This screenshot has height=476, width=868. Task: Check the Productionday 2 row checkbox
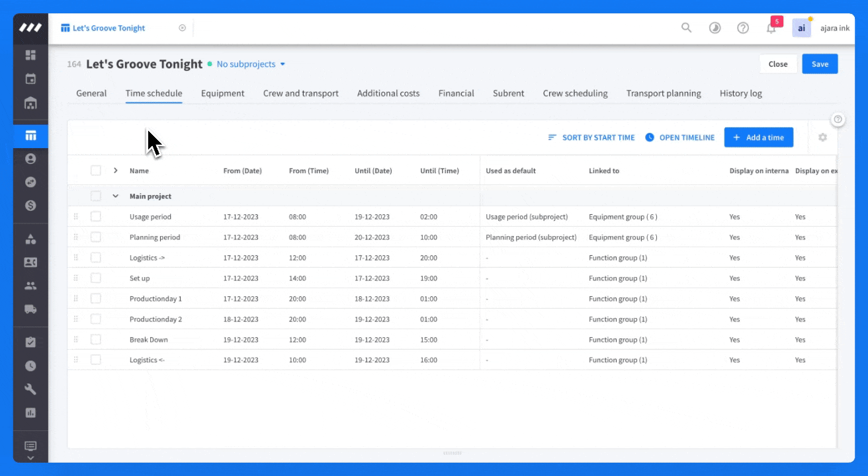tap(96, 319)
